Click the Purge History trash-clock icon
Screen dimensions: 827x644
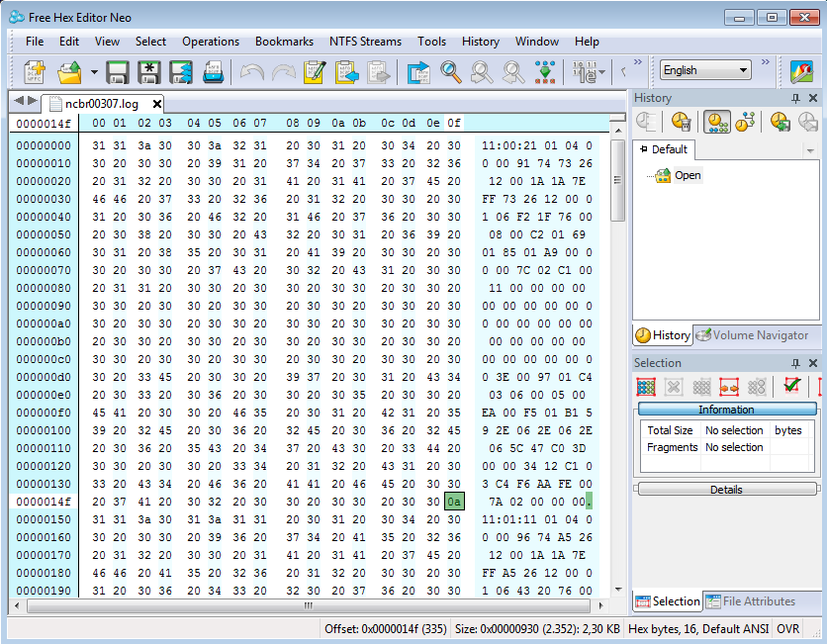(x=681, y=122)
